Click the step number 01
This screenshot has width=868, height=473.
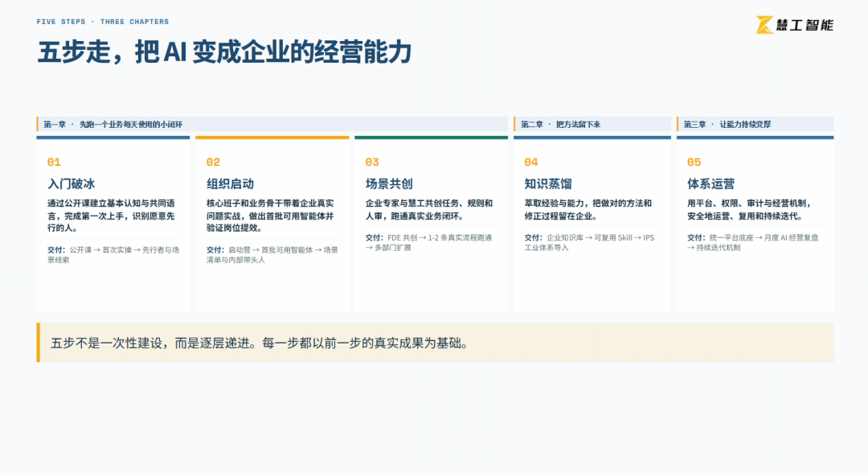click(x=54, y=162)
